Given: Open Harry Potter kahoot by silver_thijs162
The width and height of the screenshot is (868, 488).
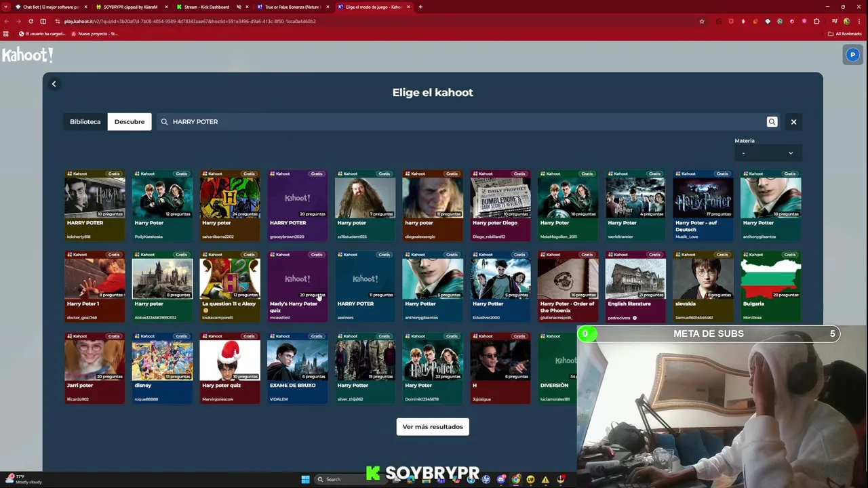Looking at the screenshot, I should coord(365,368).
